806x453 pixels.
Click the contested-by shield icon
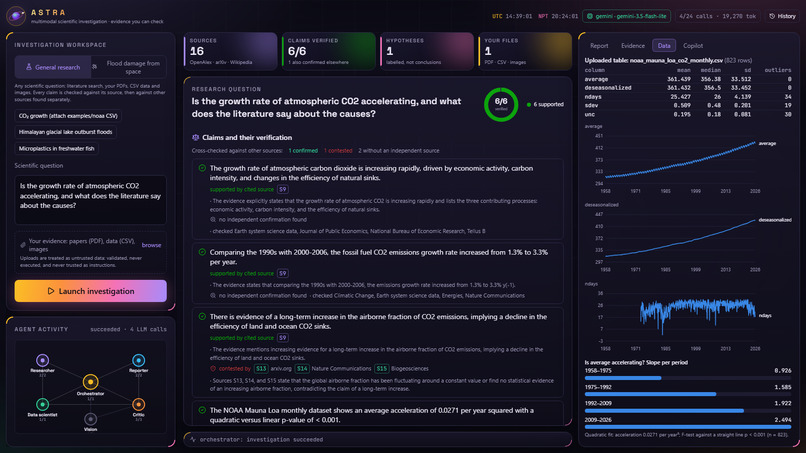point(213,369)
